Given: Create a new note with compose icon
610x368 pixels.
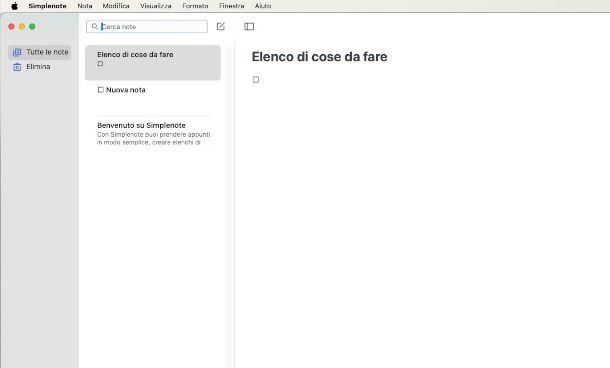Looking at the screenshot, I should (x=221, y=26).
